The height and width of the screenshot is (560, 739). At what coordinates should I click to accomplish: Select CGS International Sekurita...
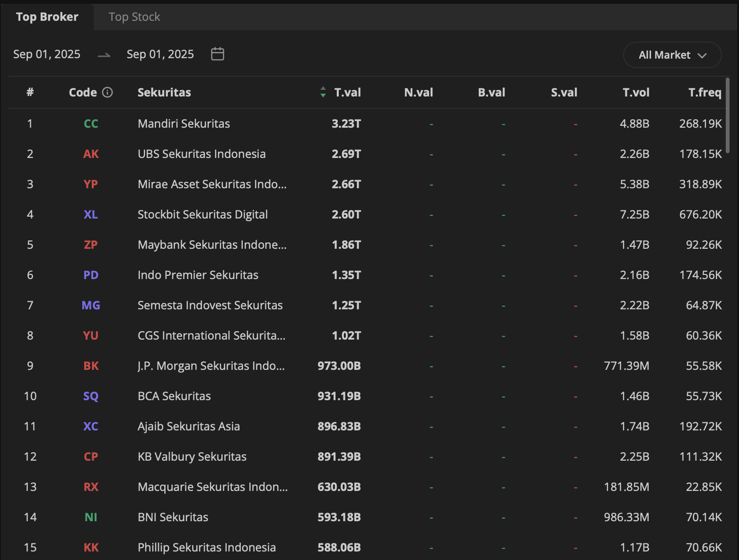click(x=211, y=336)
